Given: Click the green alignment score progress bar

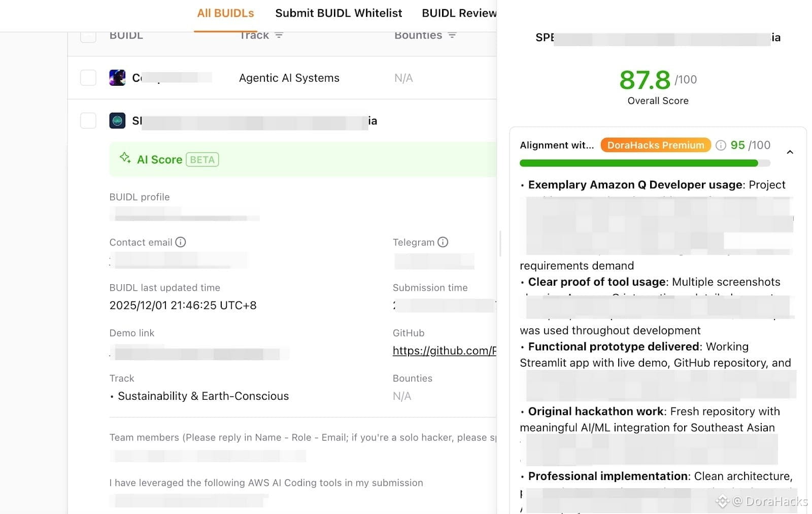Looking at the screenshot, I should [645, 163].
